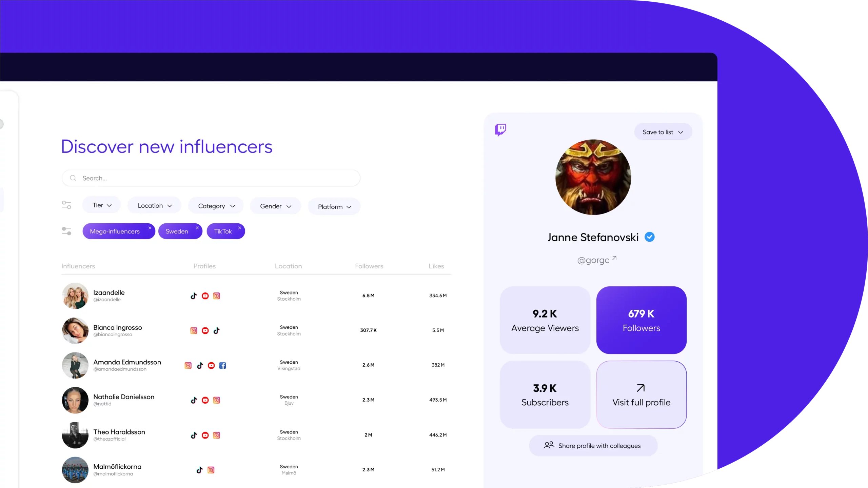
Task: Click Facebook icon on Amanda Edmundsson's profile
Action: point(222,365)
